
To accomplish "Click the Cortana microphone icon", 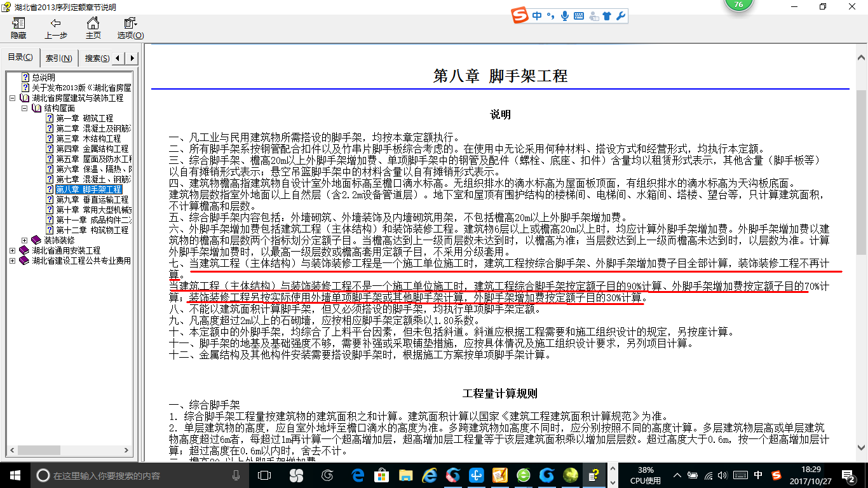I will tap(236, 475).
